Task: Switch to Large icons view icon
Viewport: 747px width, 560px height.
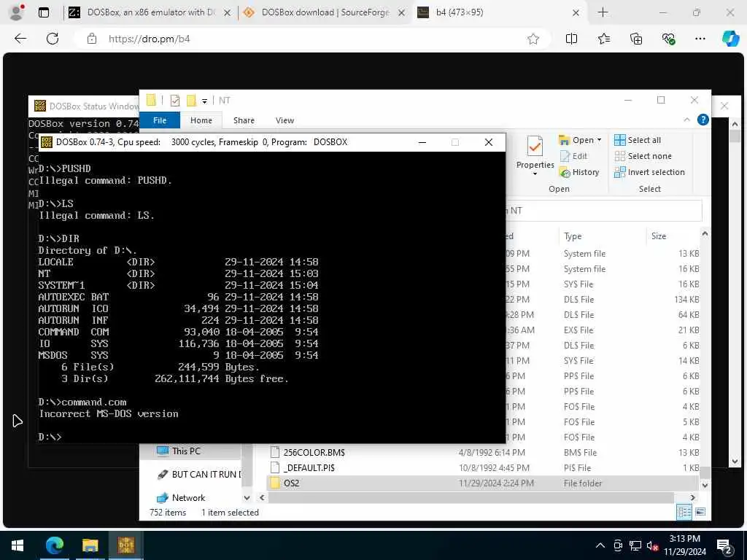Action: click(x=700, y=512)
